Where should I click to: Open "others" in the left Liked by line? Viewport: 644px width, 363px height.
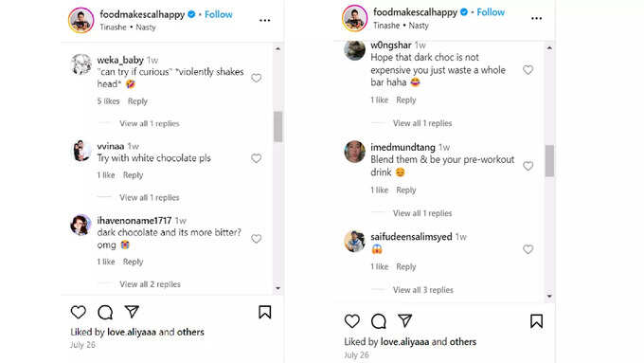[x=190, y=332]
